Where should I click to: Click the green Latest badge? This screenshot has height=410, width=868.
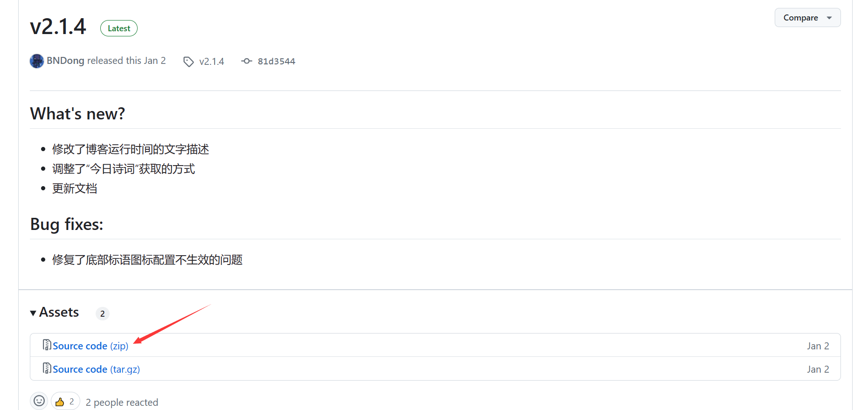[x=119, y=28]
